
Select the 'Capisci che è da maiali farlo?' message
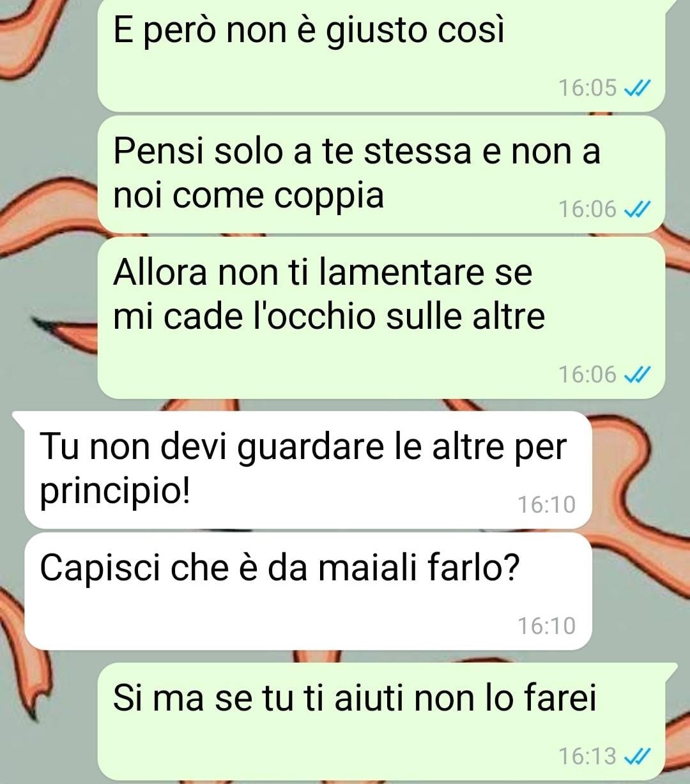(x=308, y=591)
